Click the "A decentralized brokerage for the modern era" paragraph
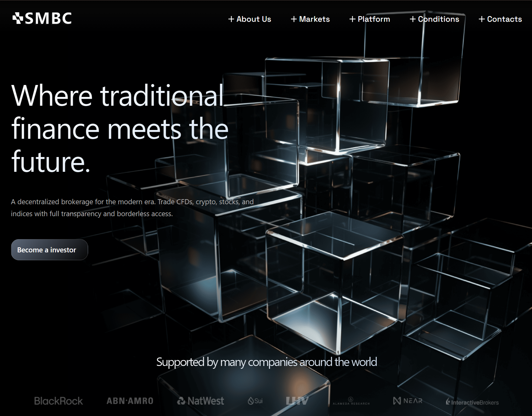Screen dimensions: 532x416 click(132, 208)
